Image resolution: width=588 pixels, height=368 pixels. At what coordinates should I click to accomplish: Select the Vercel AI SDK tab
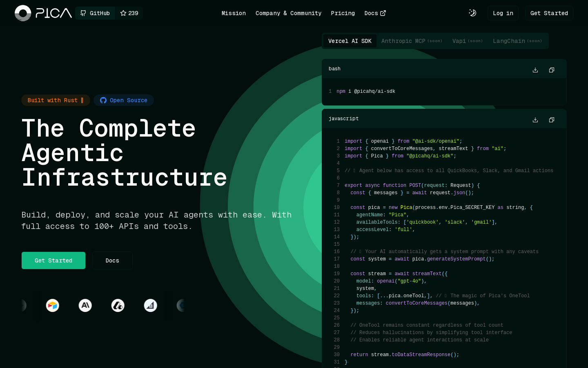350,41
